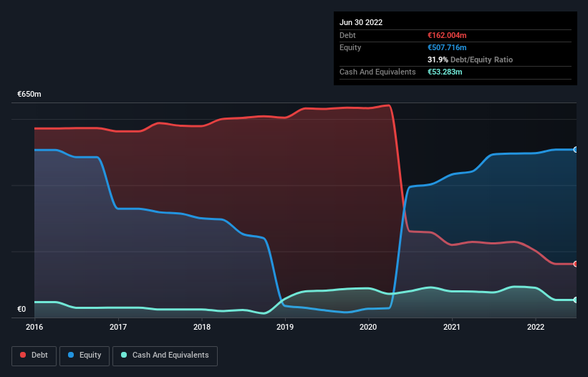This screenshot has width=588, height=377.
Task: Click the €53.283m cash value
Action: click(445, 72)
